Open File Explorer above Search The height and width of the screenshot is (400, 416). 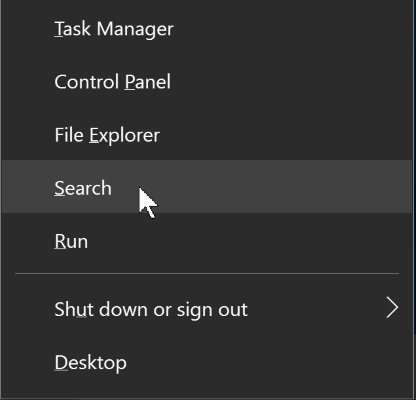click(207, 135)
